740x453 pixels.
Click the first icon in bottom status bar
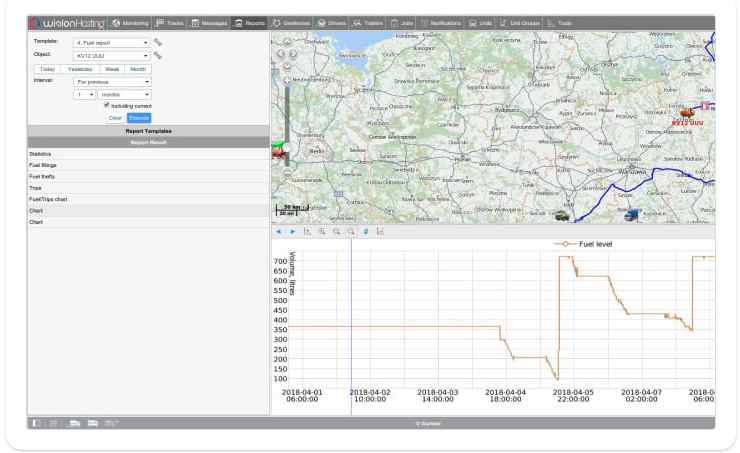35,424
